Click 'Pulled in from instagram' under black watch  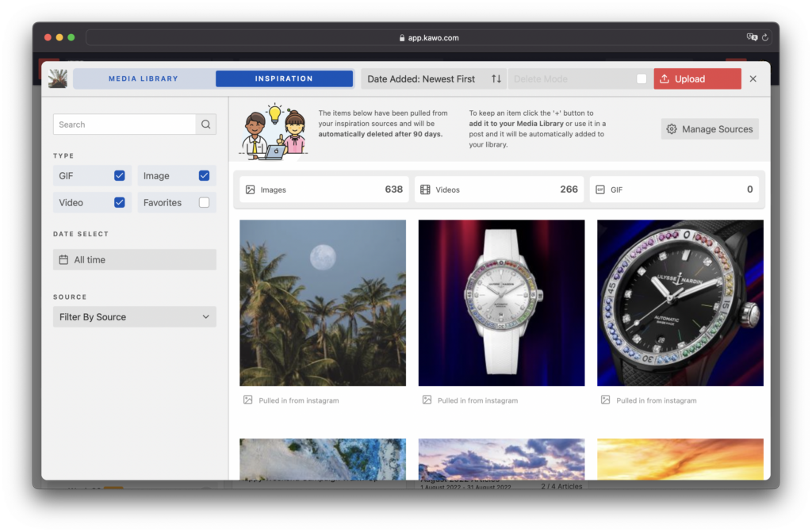point(656,400)
